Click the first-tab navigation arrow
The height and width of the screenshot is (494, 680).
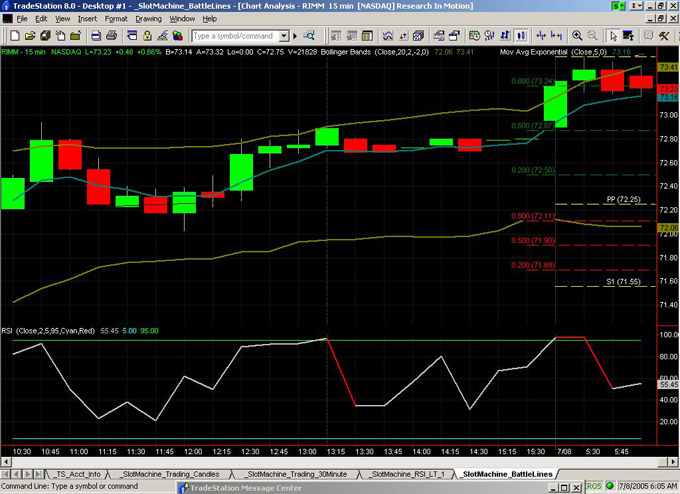6,474
